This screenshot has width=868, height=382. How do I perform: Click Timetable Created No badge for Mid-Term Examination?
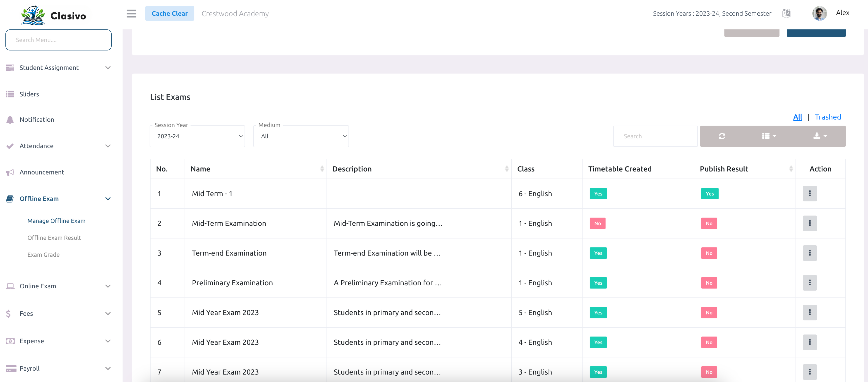(x=597, y=223)
